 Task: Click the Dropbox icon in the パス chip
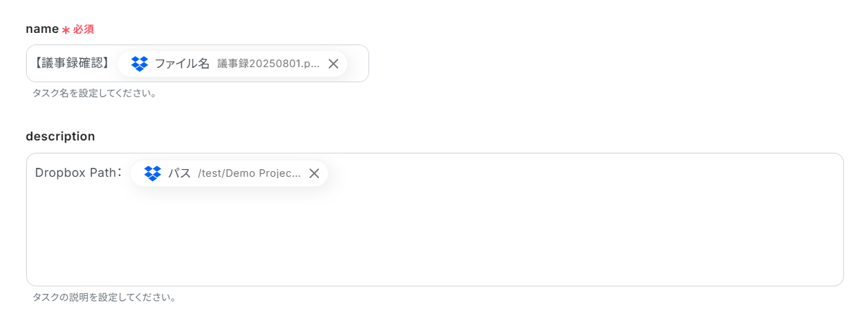[152, 173]
